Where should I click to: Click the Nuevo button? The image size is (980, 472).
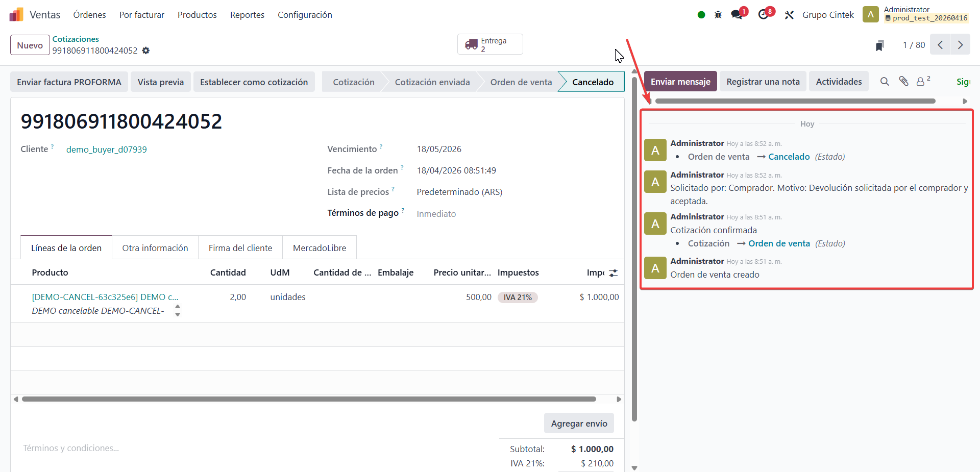point(30,45)
